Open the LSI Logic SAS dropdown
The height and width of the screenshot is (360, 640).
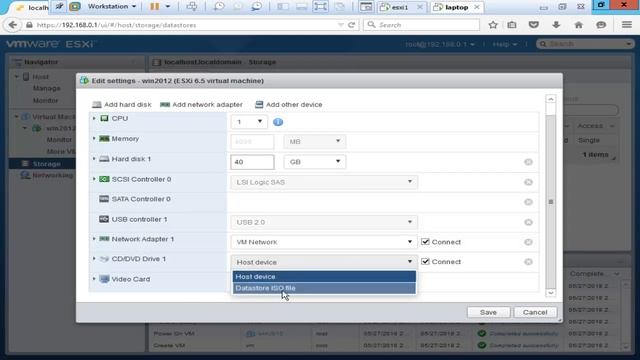pyautogui.click(x=324, y=182)
